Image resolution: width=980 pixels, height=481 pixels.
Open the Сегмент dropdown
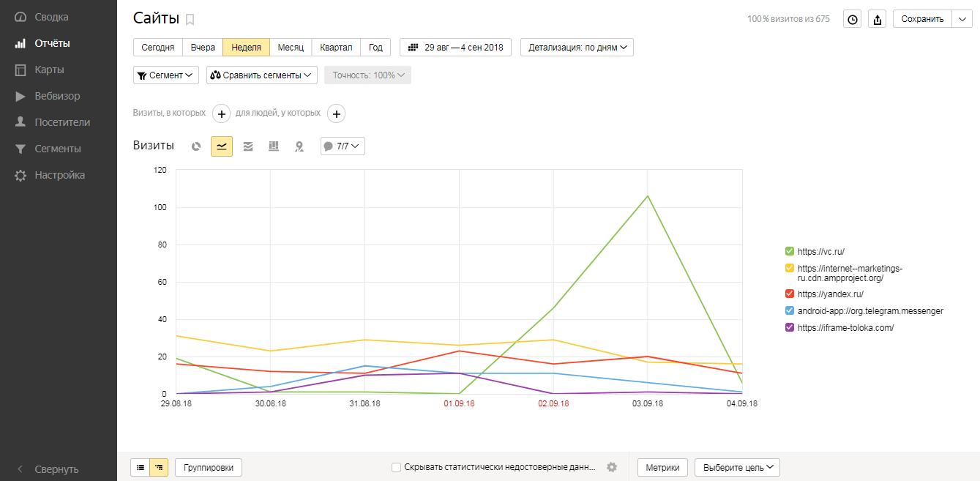point(165,75)
